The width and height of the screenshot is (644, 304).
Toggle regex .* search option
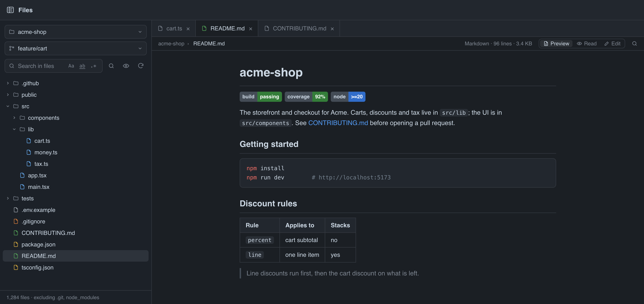[x=94, y=66]
